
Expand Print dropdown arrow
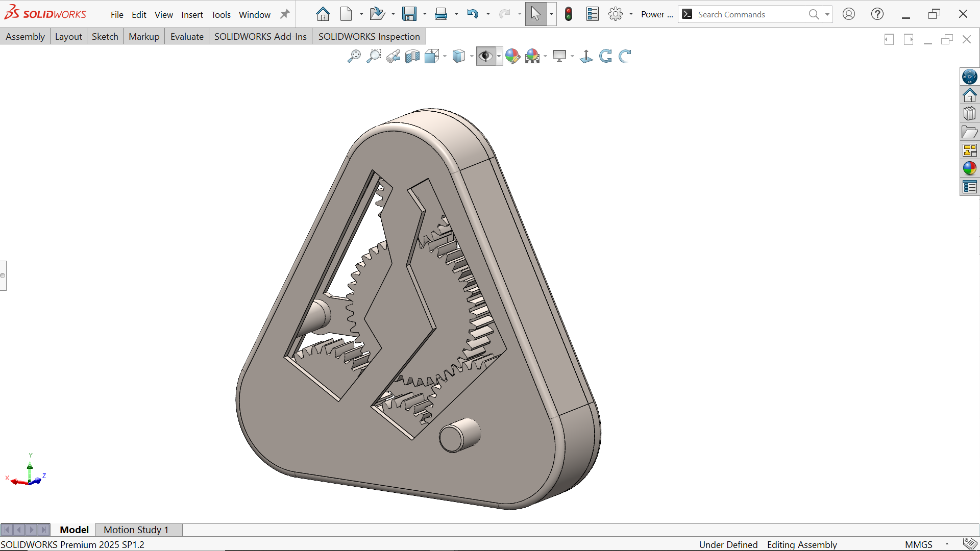click(x=456, y=14)
